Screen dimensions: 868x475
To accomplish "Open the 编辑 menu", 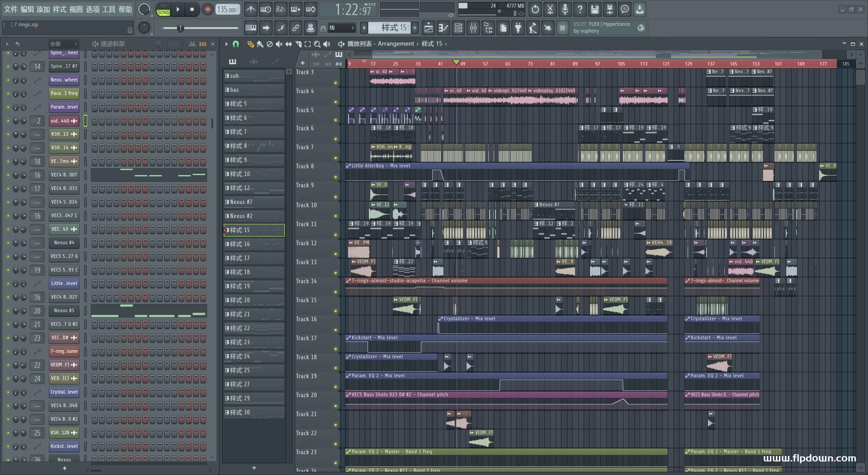I will 27,9.
